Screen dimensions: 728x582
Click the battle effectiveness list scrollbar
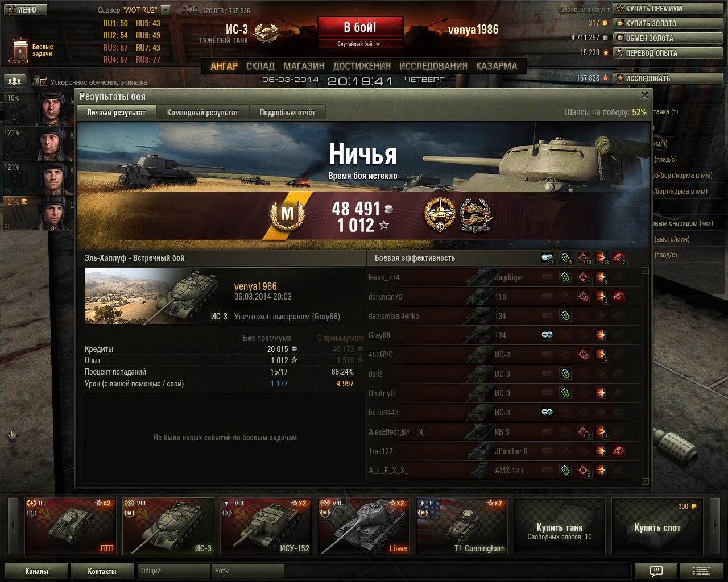[x=645, y=375]
